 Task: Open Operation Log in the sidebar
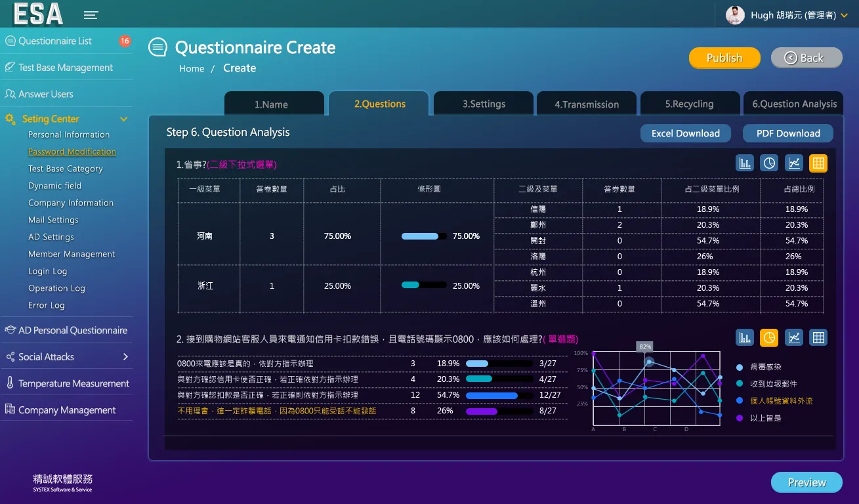pos(56,288)
